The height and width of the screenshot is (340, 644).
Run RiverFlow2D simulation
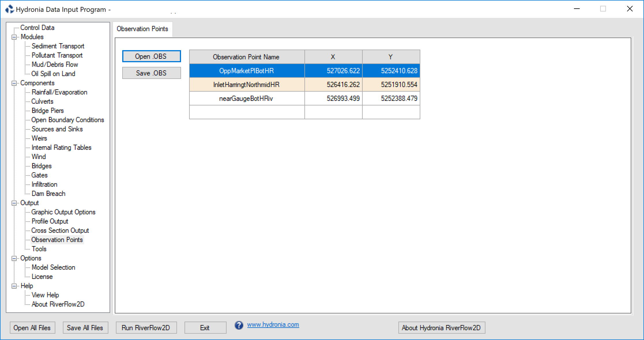click(x=146, y=328)
